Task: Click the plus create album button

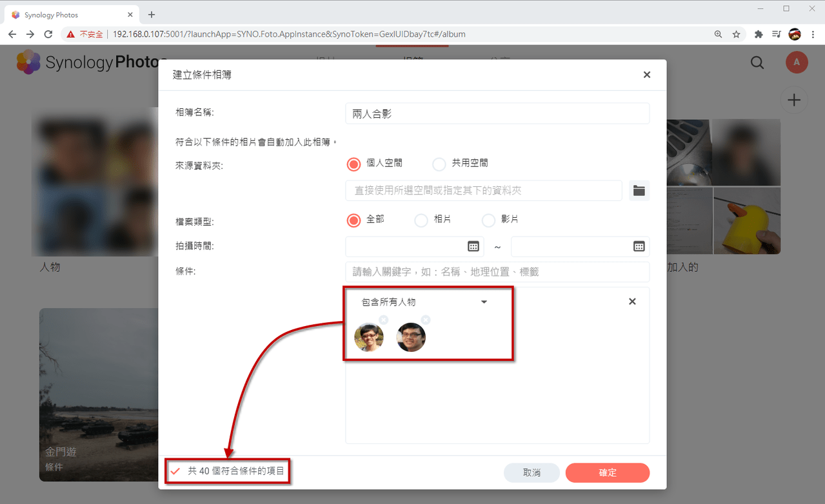Action: point(794,101)
